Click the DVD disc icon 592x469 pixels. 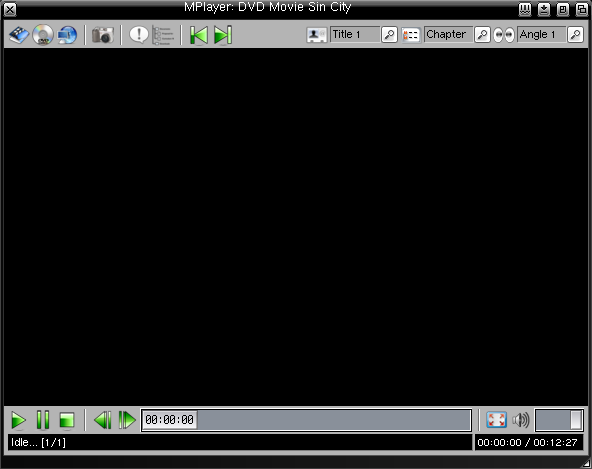pos(43,35)
